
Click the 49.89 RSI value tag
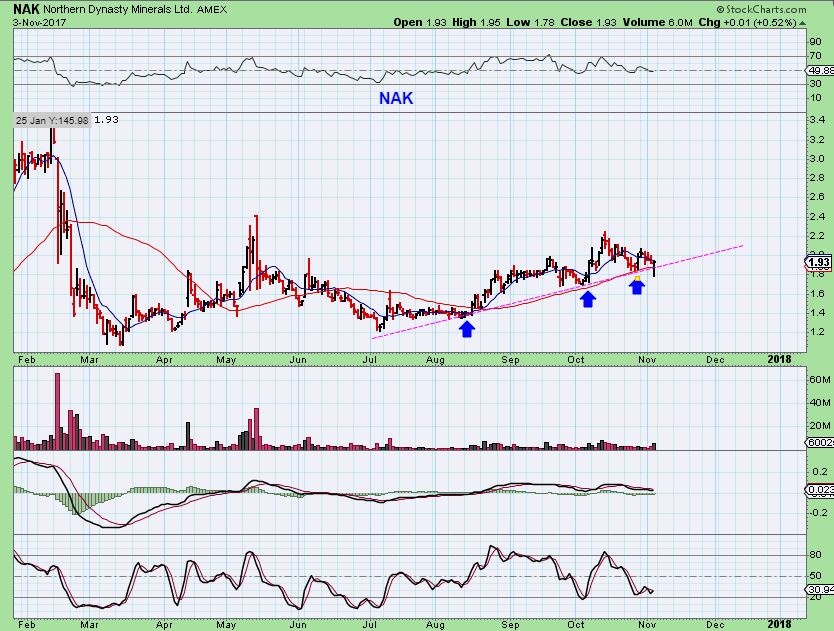[x=817, y=71]
